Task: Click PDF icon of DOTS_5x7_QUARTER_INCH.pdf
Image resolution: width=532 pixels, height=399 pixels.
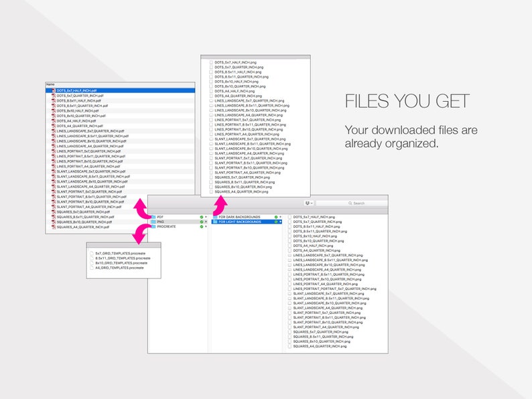Action: [54, 96]
